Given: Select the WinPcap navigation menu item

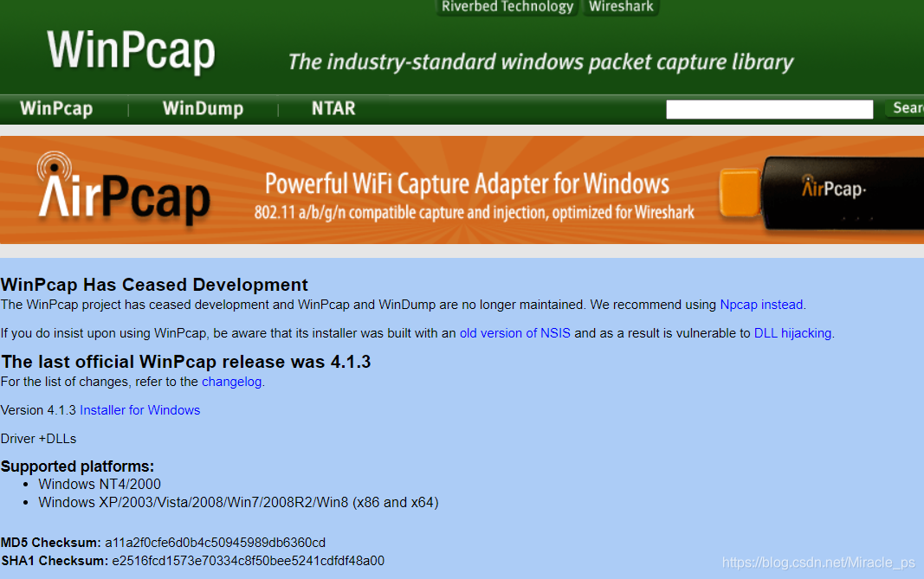Looking at the screenshot, I should (x=56, y=109).
